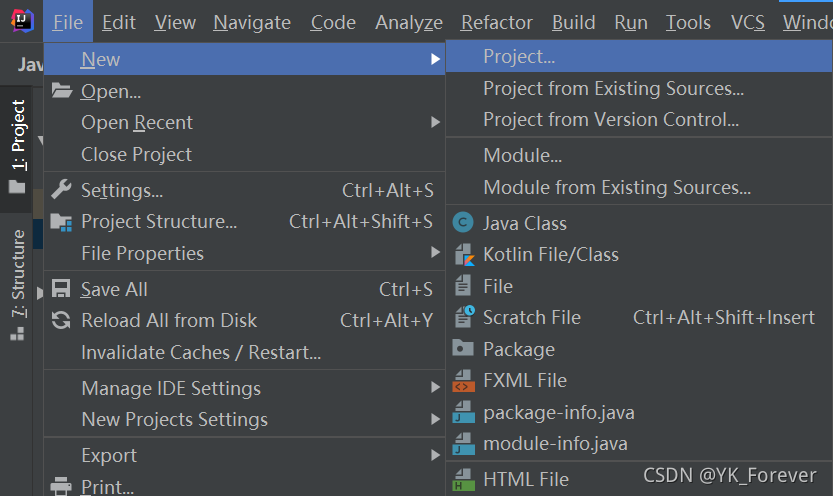Click the Project Structure icon
Image resolution: width=833 pixels, height=496 pixels.
tap(61, 222)
